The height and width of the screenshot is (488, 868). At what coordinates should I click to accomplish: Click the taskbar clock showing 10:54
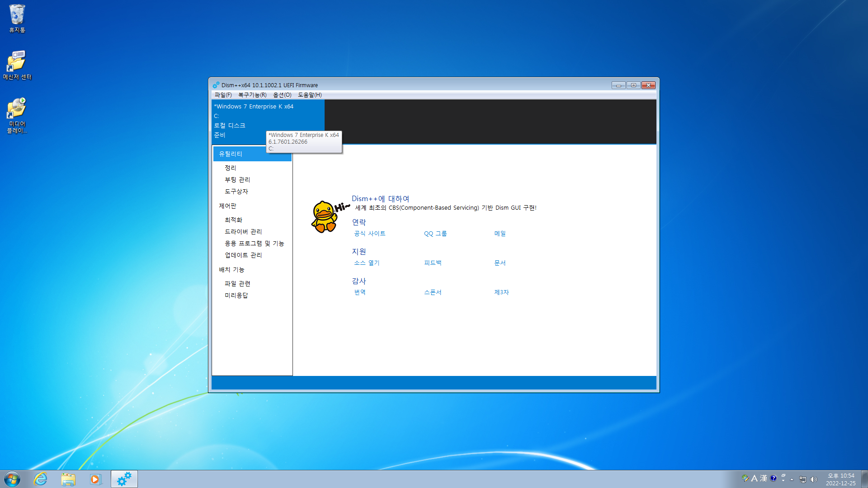[840, 479]
